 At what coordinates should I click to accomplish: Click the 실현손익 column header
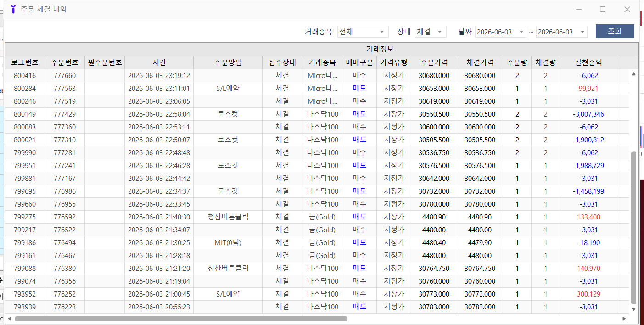click(x=588, y=62)
